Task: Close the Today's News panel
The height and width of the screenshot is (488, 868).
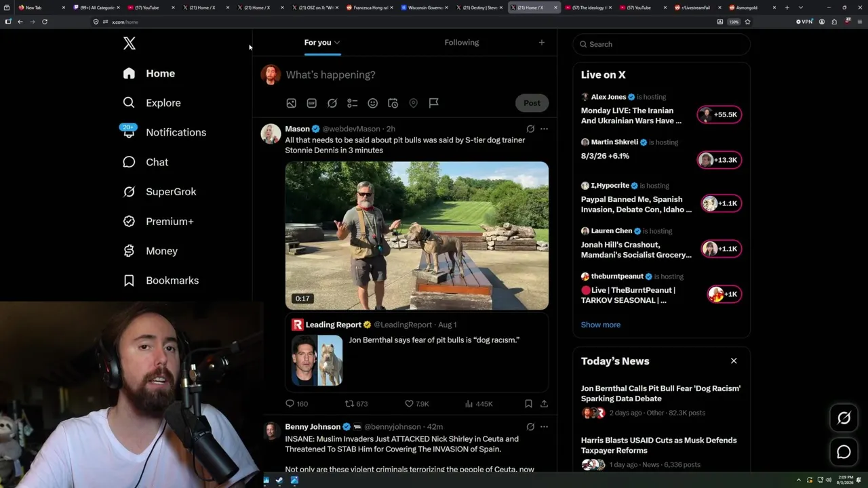Action: click(x=734, y=361)
